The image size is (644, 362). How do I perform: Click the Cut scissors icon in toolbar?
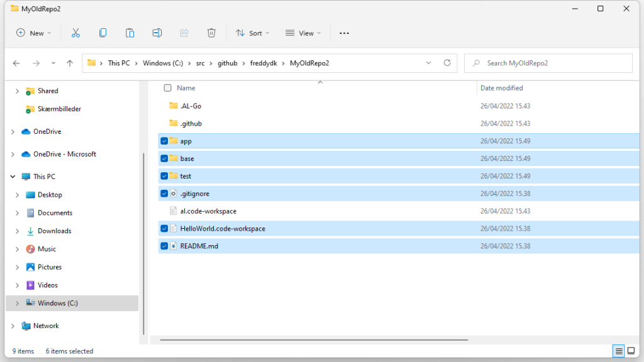pos(75,33)
